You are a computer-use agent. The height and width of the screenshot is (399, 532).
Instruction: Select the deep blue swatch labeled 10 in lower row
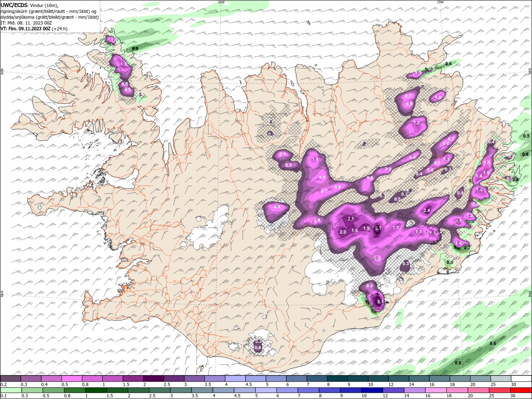372,390
